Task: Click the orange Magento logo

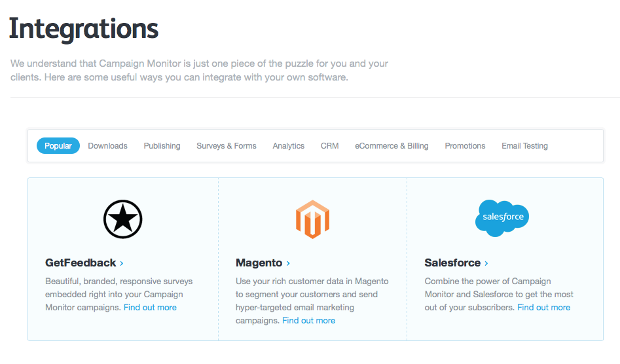Action: pyautogui.click(x=312, y=219)
